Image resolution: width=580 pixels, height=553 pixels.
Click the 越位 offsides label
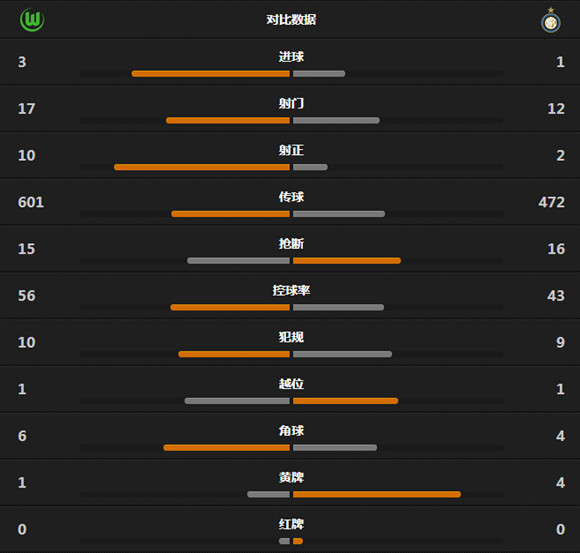click(x=291, y=384)
